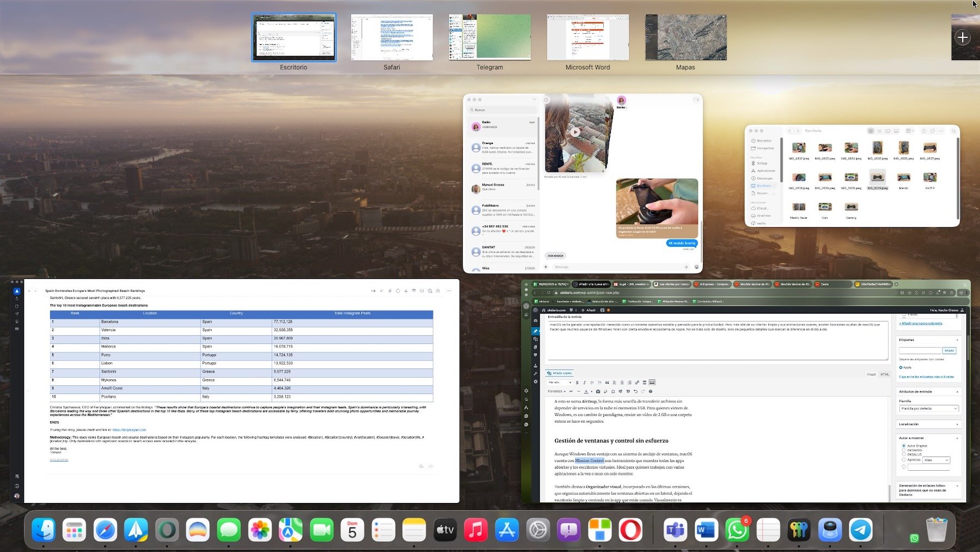Select the Autor Original radio button
Image resolution: width=980 pixels, height=552 pixels.
coord(904,446)
